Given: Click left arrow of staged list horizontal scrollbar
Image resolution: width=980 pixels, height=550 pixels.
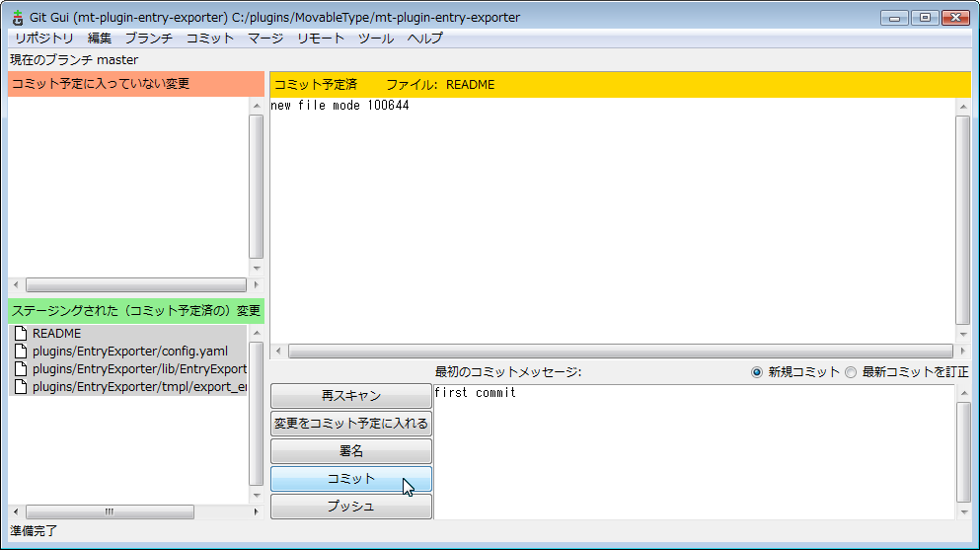Looking at the screenshot, I should [x=16, y=511].
